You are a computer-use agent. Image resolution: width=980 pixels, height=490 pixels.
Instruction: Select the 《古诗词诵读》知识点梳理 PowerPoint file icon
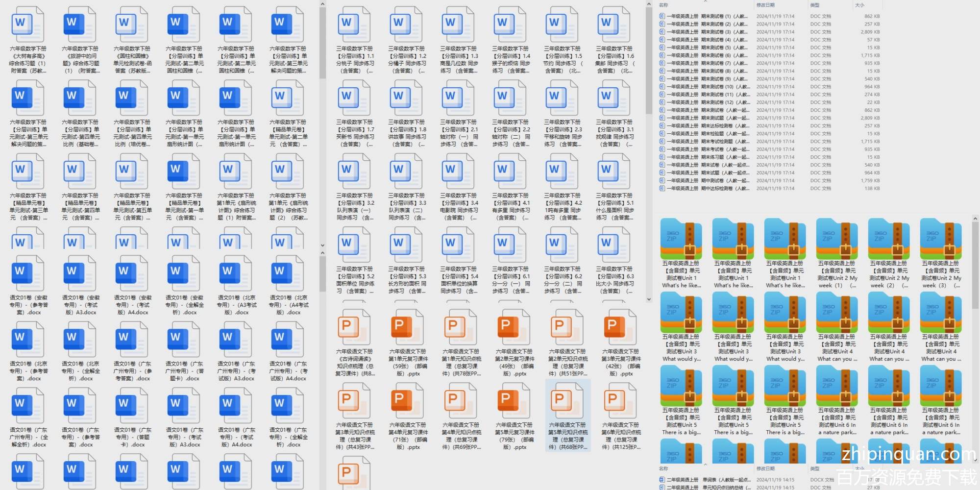[354, 328]
